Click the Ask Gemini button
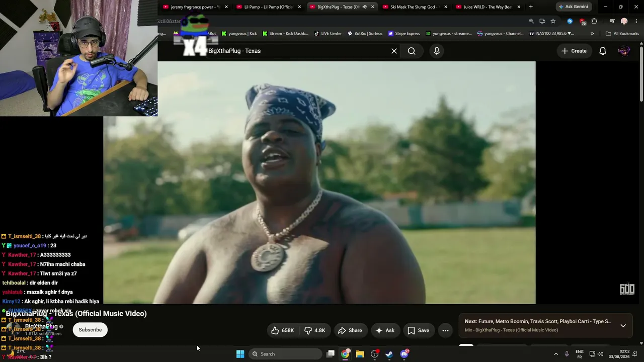Image resolution: width=644 pixels, height=362 pixels. [573, 7]
